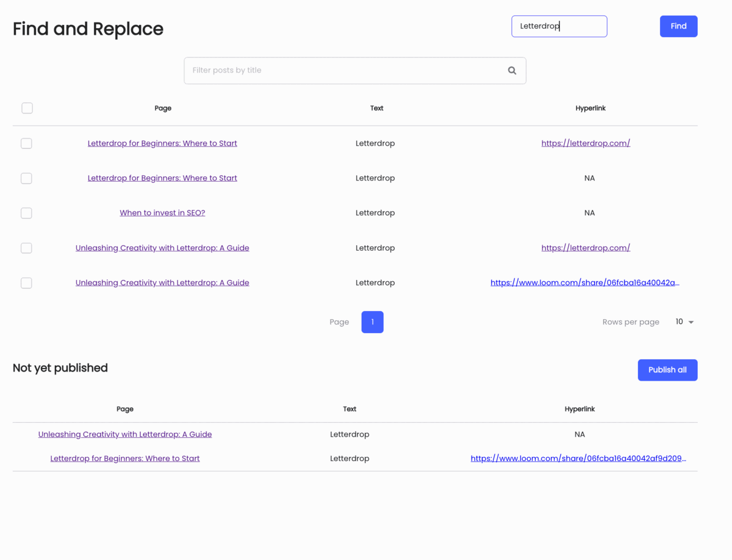Open Unleashing Creativity link beside the loom.com hyperlink in results

(162, 282)
